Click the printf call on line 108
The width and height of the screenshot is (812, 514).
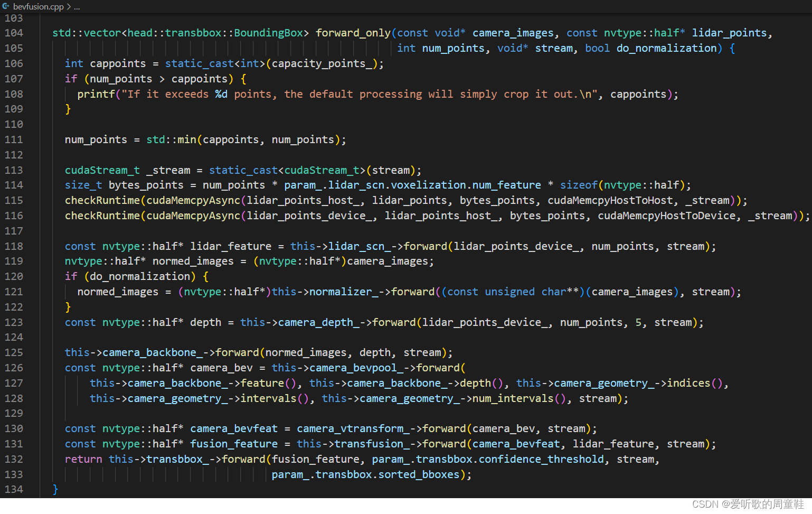(x=96, y=94)
